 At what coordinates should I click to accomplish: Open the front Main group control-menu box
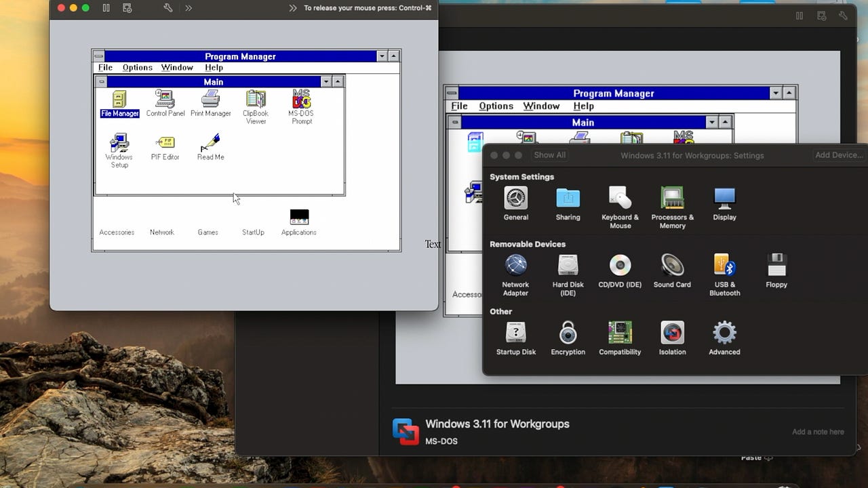pos(101,81)
